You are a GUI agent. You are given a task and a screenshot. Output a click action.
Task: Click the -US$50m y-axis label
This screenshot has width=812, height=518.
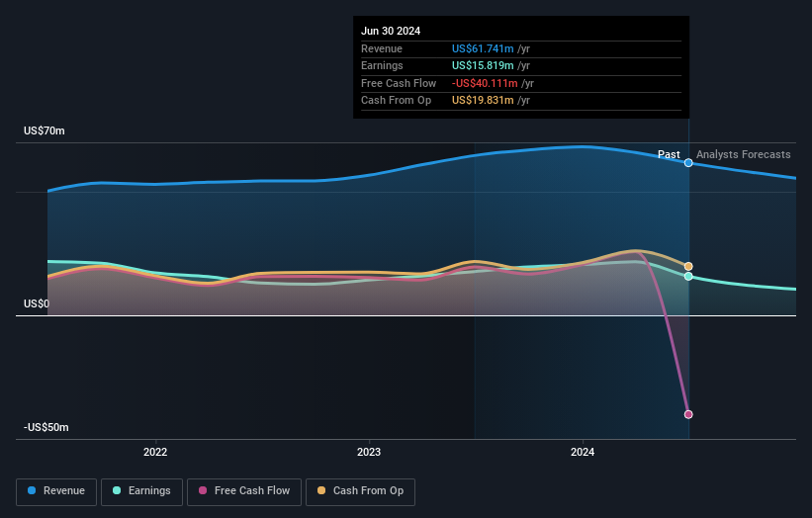[46, 427]
